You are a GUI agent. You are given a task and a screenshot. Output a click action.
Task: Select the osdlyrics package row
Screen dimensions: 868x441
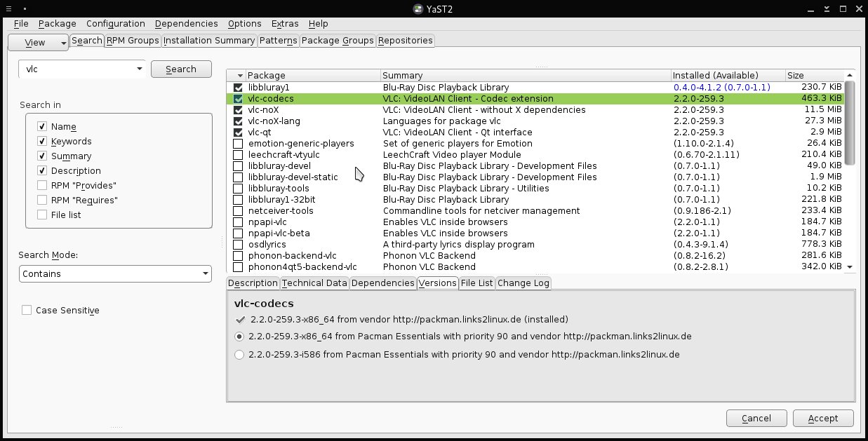pyautogui.click(x=537, y=245)
